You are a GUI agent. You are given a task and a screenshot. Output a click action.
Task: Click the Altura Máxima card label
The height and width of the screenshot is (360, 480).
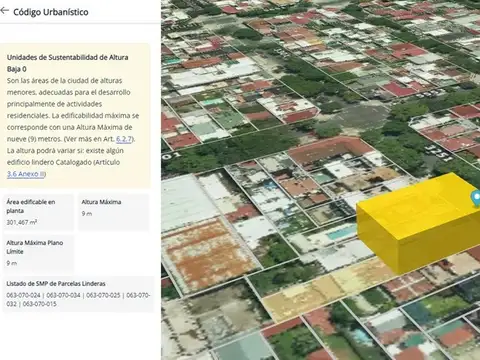tap(101, 202)
